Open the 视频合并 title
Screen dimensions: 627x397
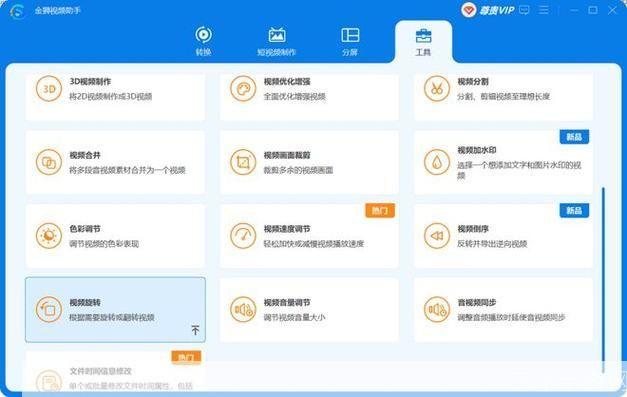85,155
